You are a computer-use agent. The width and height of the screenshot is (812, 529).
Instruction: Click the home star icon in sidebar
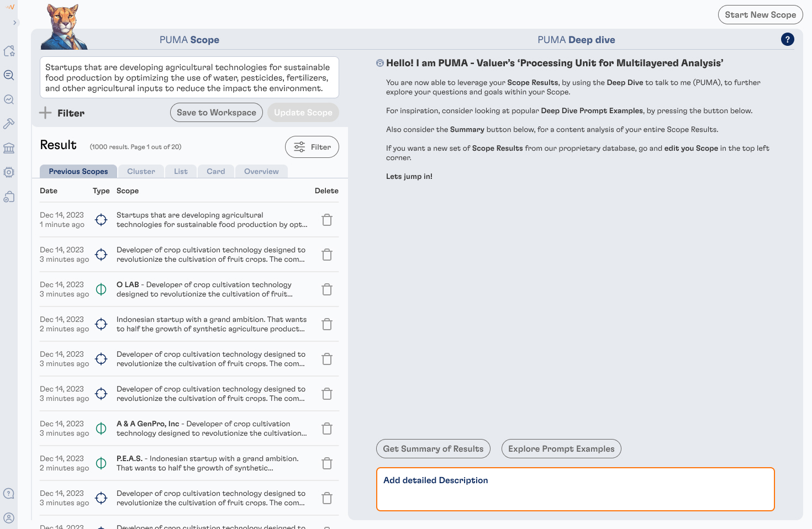[x=9, y=51]
